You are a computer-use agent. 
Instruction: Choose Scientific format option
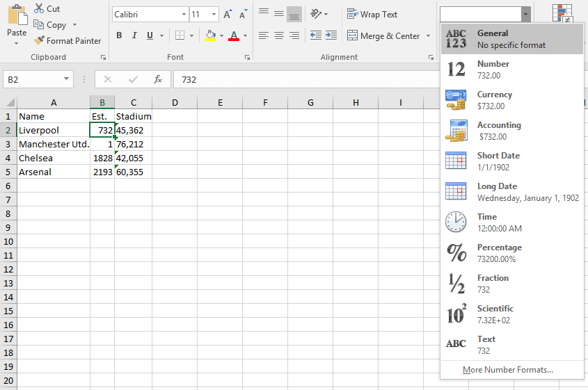512,314
